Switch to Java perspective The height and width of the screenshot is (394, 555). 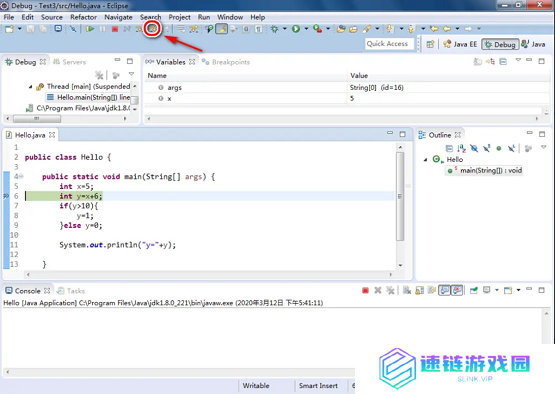point(533,44)
